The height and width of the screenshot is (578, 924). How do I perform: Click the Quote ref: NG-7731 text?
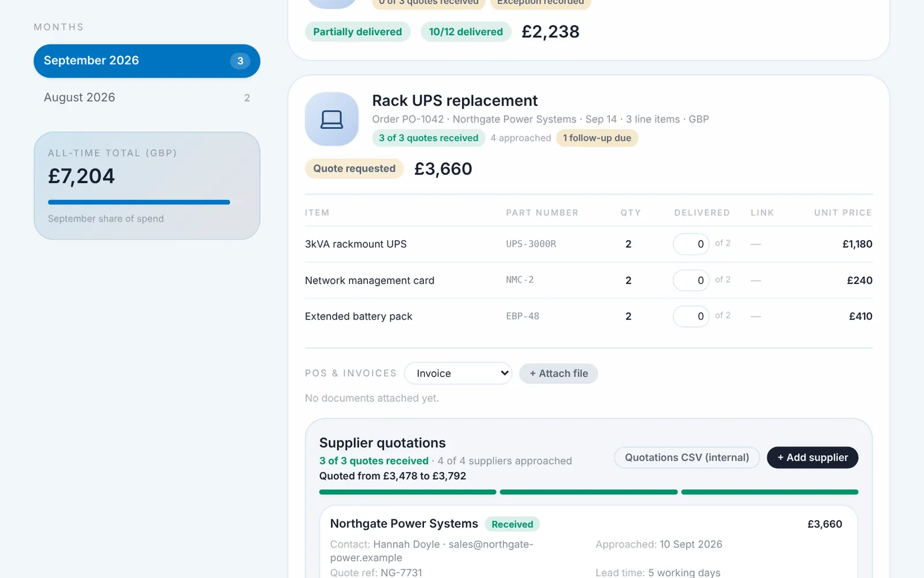376,572
